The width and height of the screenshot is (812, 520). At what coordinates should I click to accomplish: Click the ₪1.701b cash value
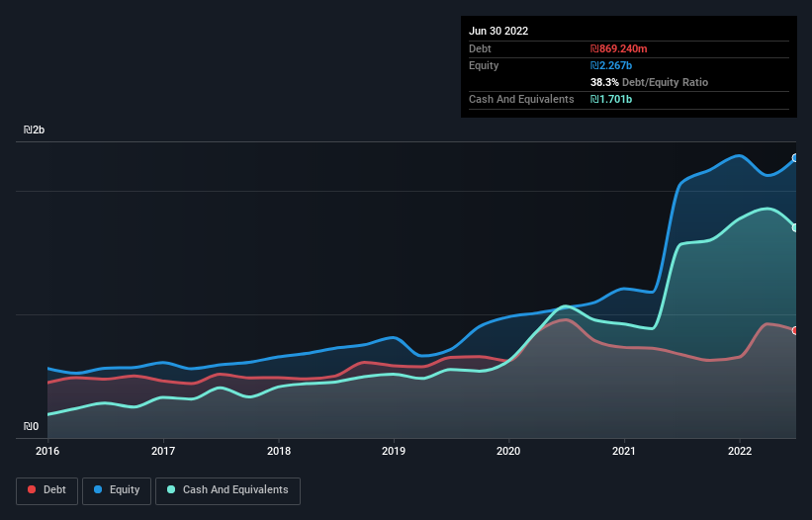[x=611, y=99]
